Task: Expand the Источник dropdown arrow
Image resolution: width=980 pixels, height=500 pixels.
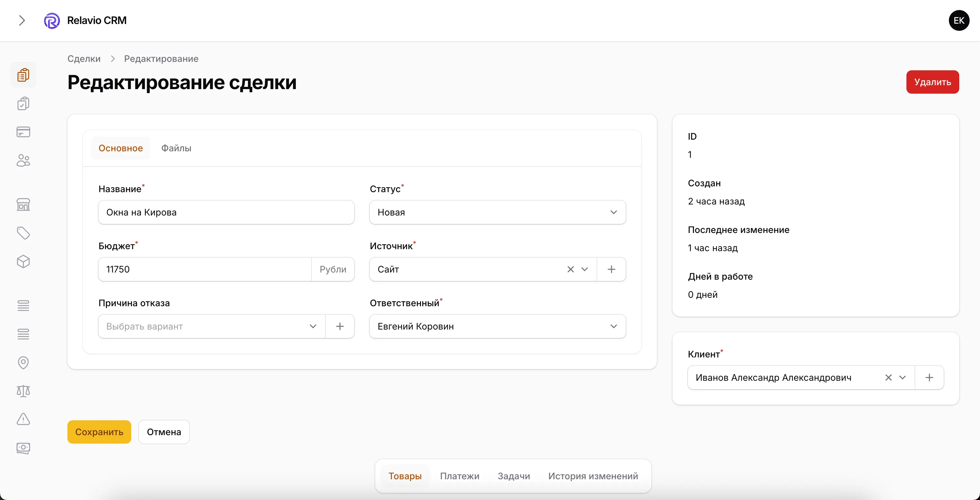Action: 585,269
